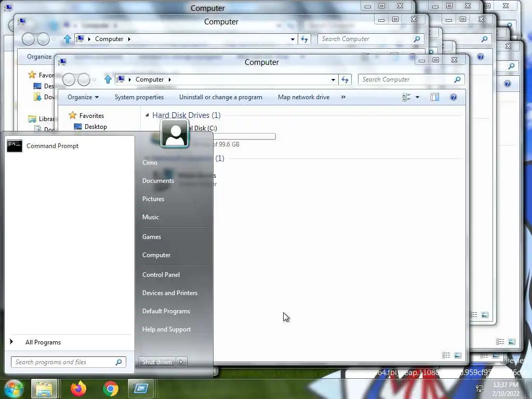Click the help icon in front window toolbar
Viewport: 532px width, 399px height.
(453, 97)
